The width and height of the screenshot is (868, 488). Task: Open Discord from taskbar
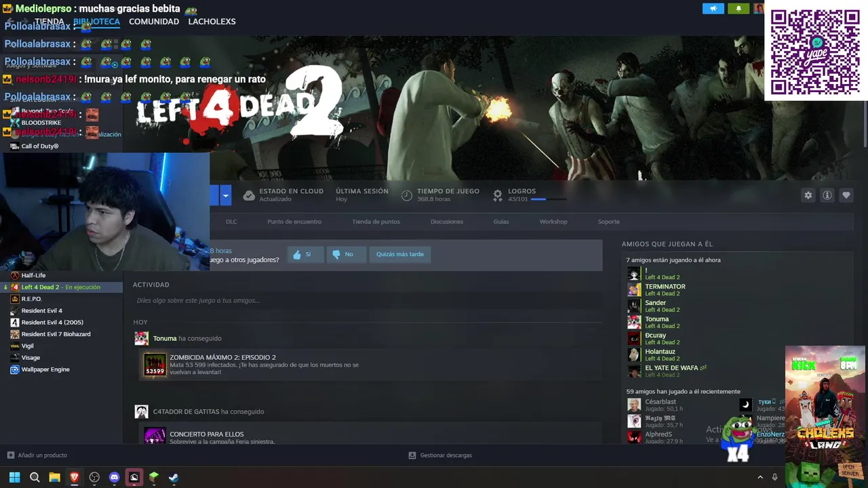coord(114,477)
